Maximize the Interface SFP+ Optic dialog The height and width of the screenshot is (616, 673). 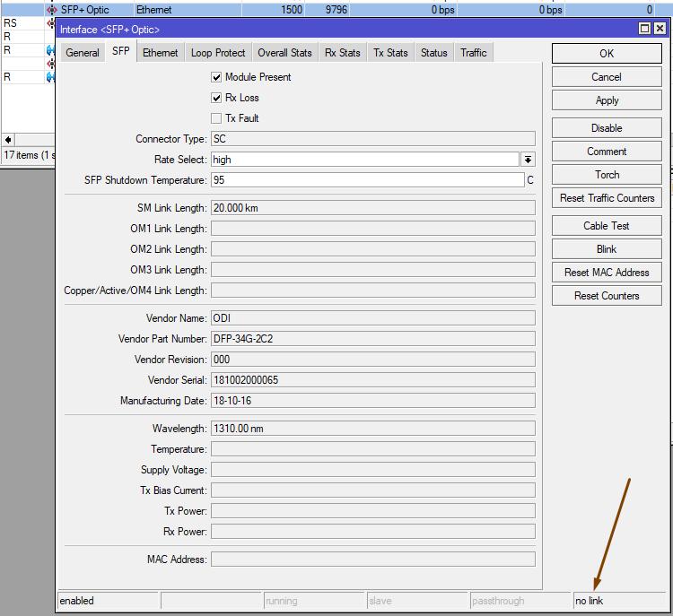[x=644, y=29]
